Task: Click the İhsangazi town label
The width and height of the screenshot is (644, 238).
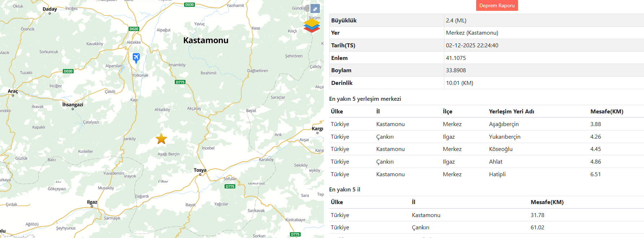Action: pos(73,104)
